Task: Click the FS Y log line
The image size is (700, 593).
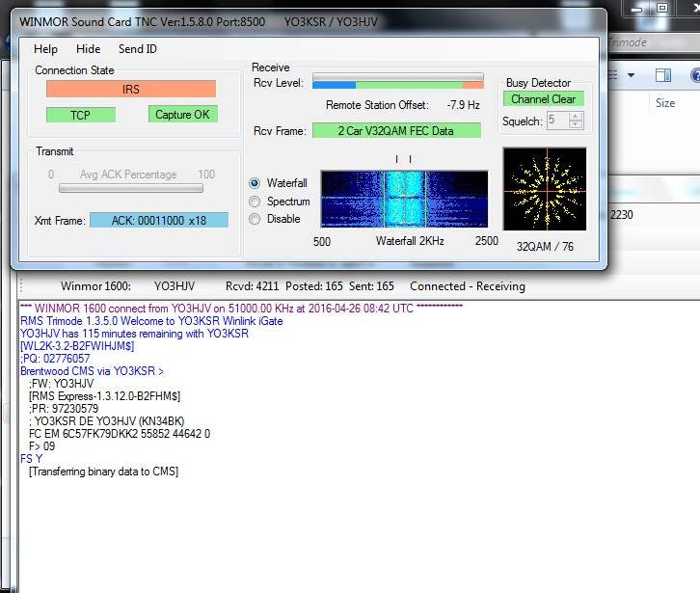Action: pos(31,459)
